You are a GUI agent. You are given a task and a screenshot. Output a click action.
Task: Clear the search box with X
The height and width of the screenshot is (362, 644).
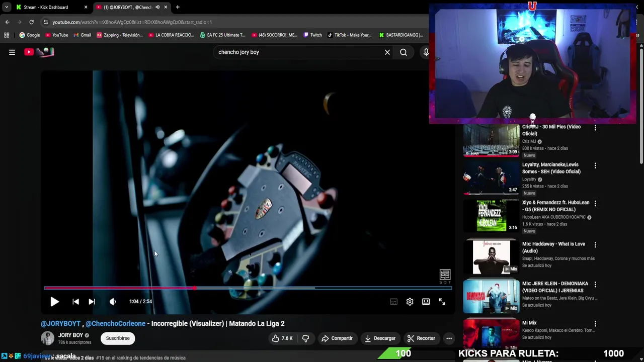387,52
